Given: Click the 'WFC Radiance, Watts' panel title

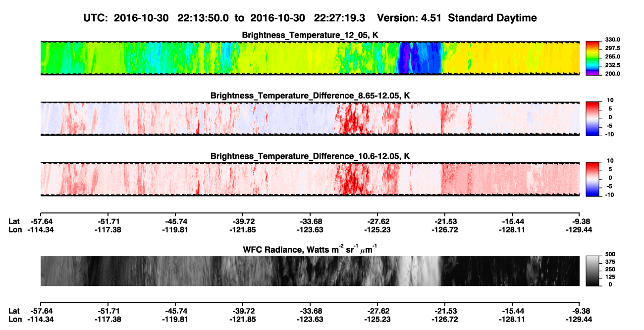Looking at the screenshot, I should [x=310, y=249].
